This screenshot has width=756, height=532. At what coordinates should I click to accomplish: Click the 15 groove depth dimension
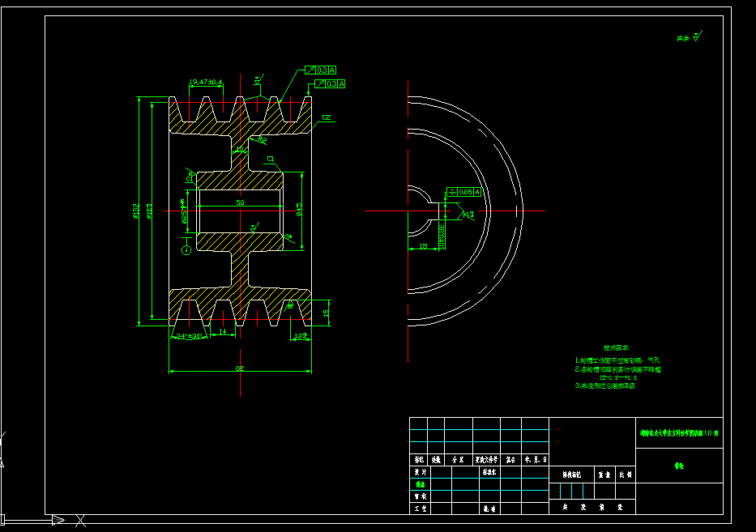[x=326, y=313]
